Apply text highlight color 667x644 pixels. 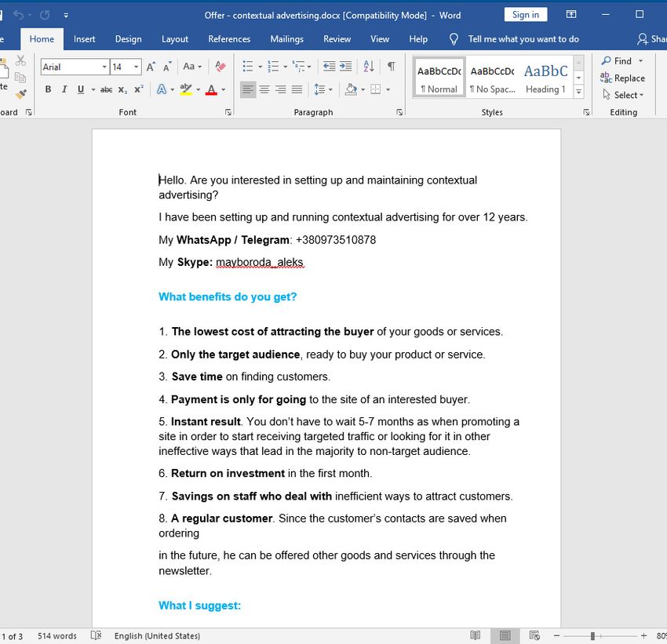[x=186, y=89]
